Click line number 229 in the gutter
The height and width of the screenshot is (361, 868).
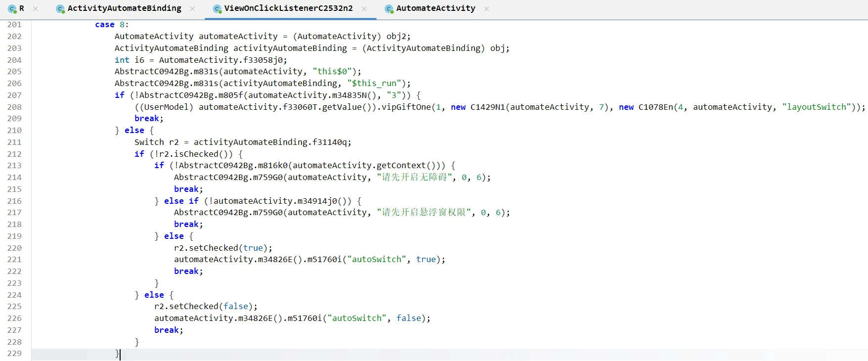14,354
